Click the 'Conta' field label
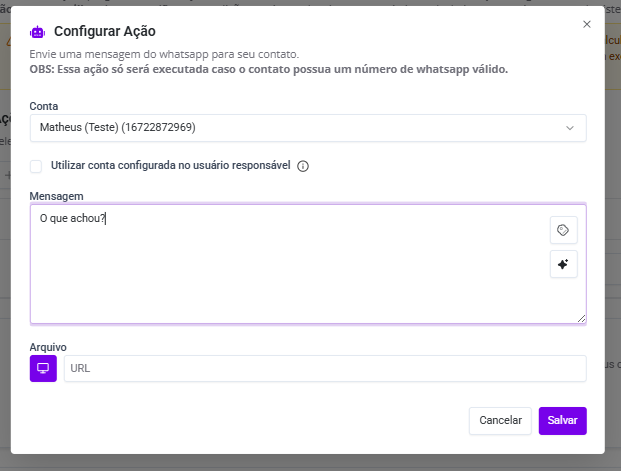 pyautogui.click(x=44, y=106)
